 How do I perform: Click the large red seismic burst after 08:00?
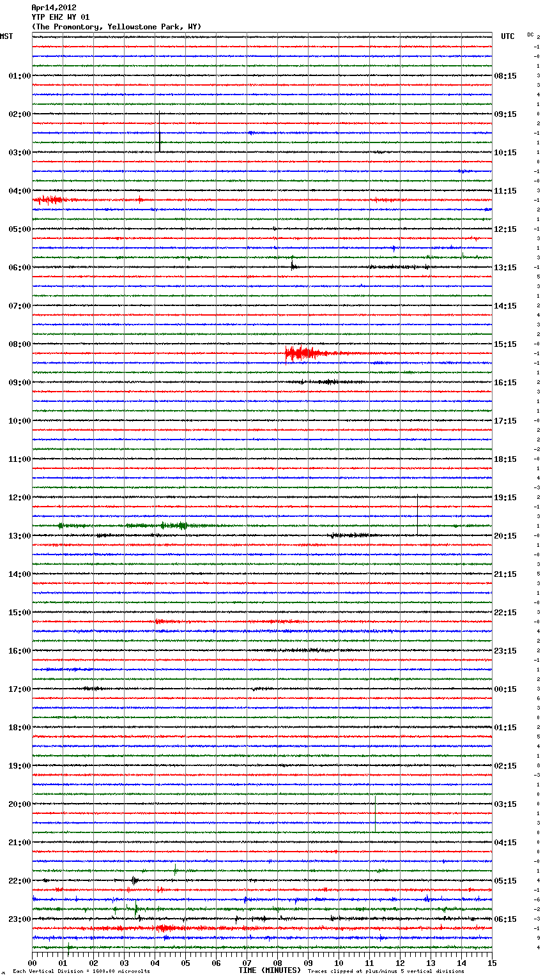click(x=302, y=353)
